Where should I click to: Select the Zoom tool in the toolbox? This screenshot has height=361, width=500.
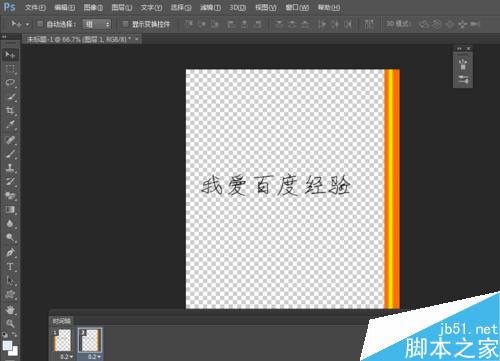[x=10, y=323]
